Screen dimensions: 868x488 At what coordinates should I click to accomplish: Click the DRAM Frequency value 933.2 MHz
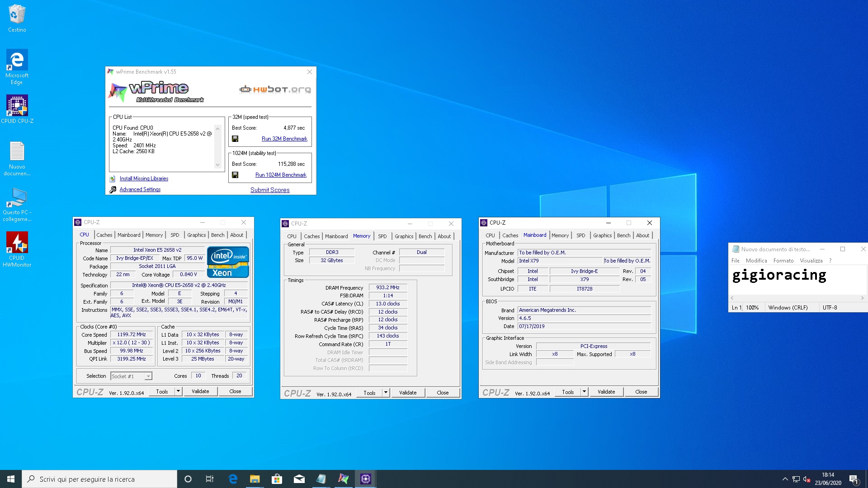[388, 287]
